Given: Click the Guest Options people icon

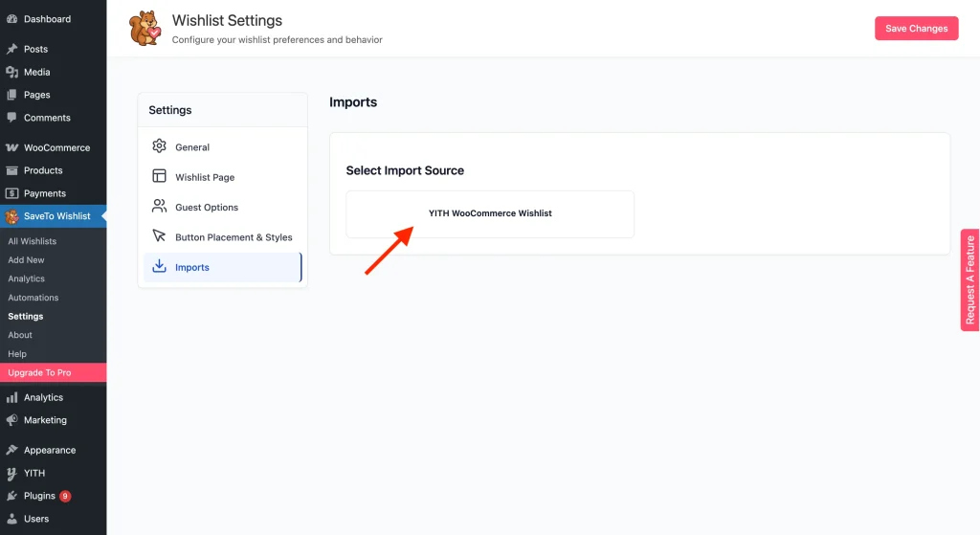Looking at the screenshot, I should point(159,207).
